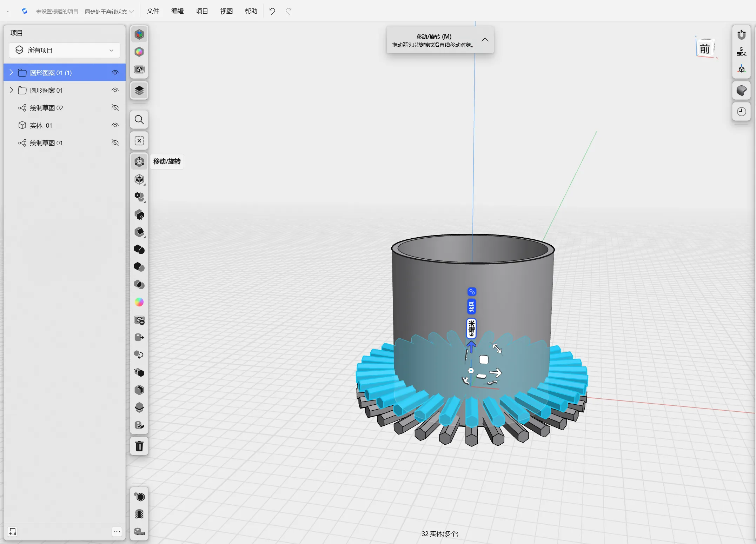Screen dimensions: 756x544
Task: Select the Move/Rotate tool icon
Action: pos(139,161)
